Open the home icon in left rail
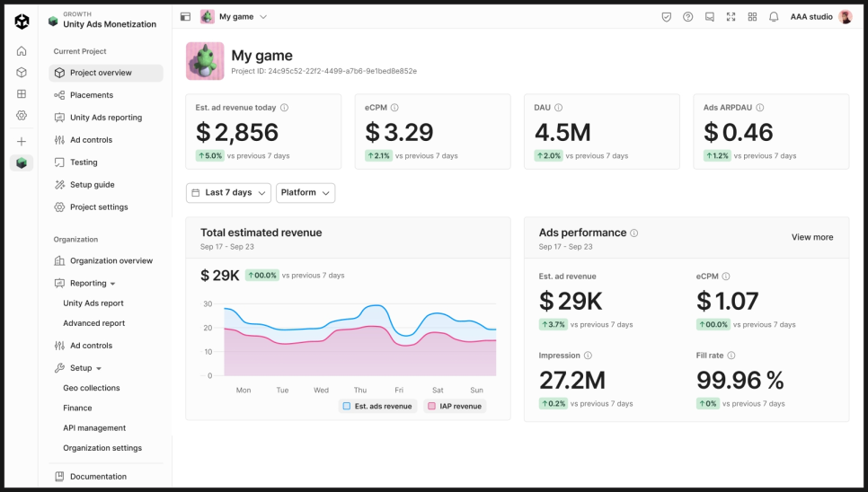This screenshot has width=868, height=492. tap(22, 51)
